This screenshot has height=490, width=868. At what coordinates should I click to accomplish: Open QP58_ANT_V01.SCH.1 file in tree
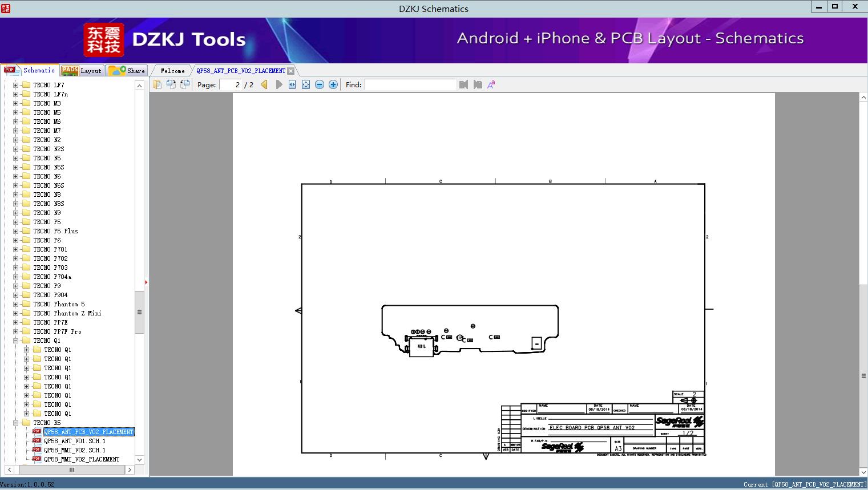click(x=75, y=441)
